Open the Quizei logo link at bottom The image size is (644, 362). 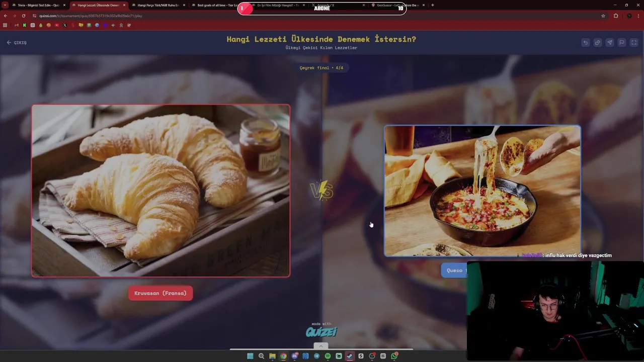coord(321,331)
